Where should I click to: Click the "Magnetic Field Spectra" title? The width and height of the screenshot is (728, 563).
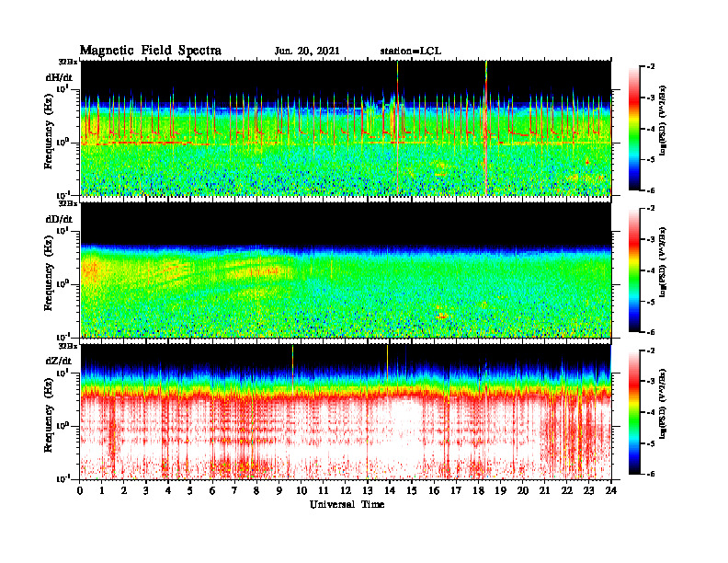tap(151, 51)
